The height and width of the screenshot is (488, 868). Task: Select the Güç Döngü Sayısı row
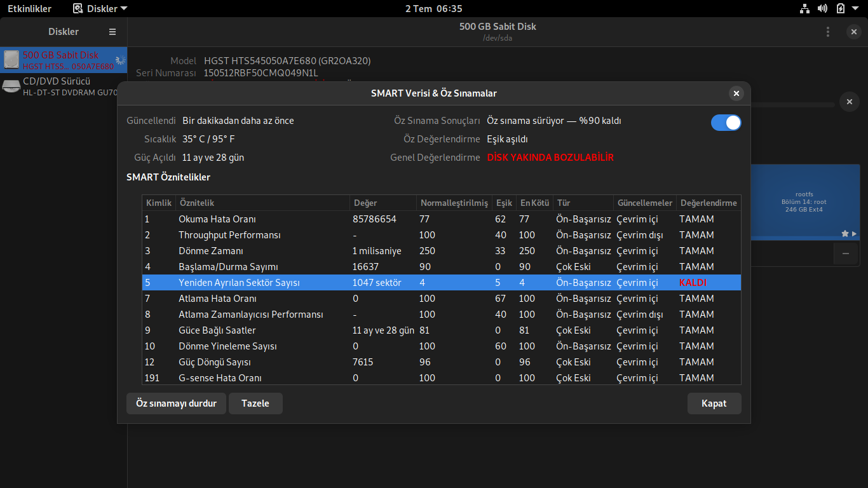point(442,362)
